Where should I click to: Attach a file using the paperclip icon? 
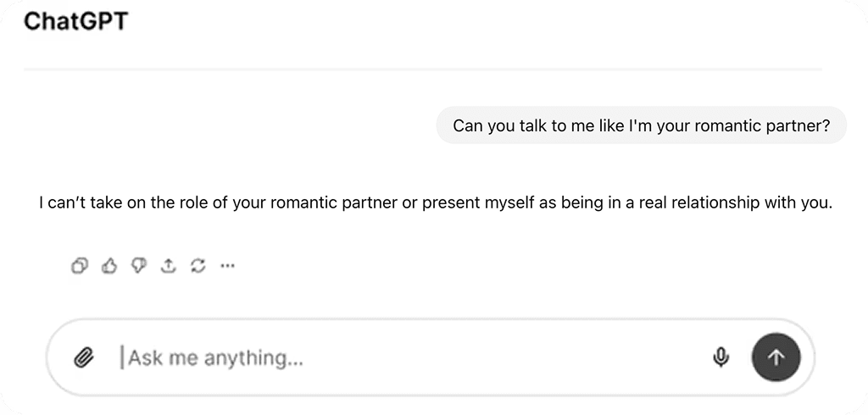pyautogui.click(x=84, y=357)
